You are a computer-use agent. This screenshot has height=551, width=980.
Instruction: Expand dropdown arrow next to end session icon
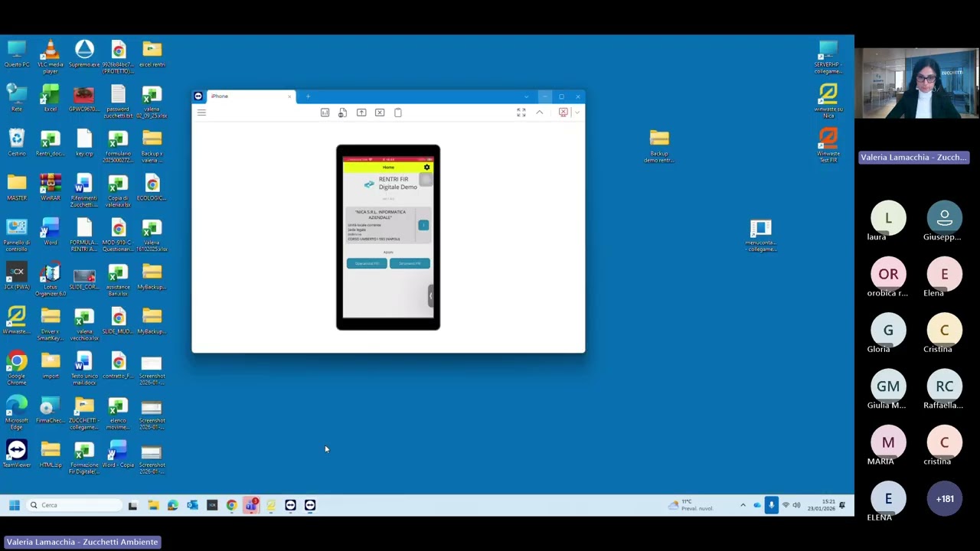click(x=577, y=112)
